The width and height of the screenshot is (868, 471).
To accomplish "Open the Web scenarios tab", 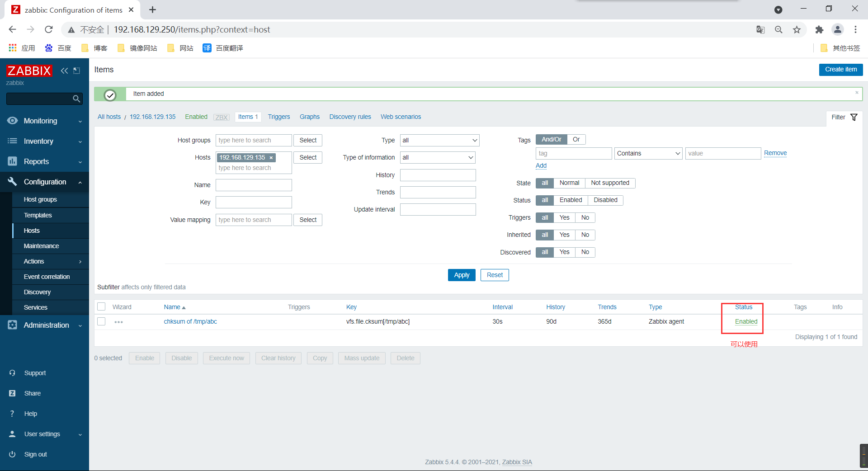I will pyautogui.click(x=401, y=117).
